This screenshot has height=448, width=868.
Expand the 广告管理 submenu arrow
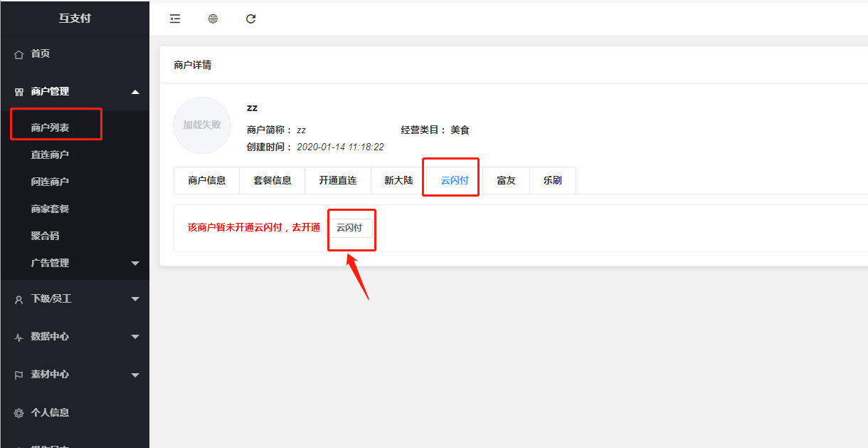[135, 264]
